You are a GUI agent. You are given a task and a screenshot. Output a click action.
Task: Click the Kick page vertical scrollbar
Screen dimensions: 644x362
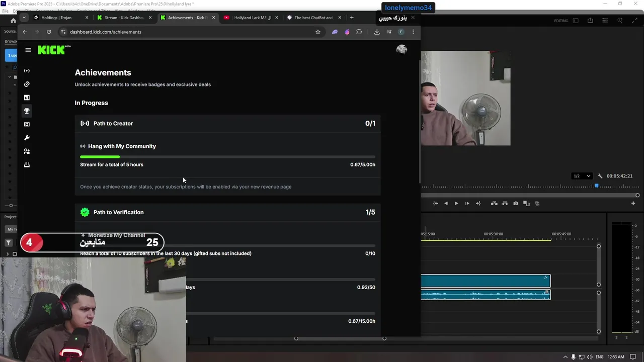click(420, 121)
